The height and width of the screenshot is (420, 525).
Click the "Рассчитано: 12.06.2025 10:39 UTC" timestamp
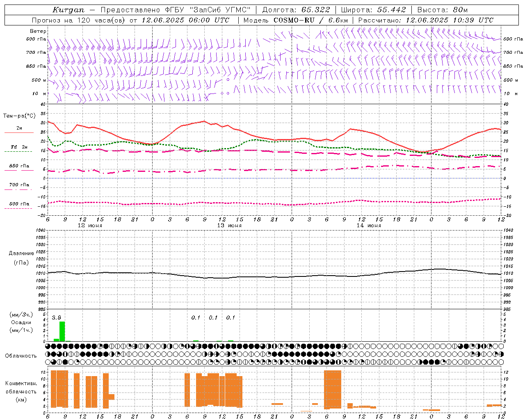pyautogui.click(x=426, y=20)
